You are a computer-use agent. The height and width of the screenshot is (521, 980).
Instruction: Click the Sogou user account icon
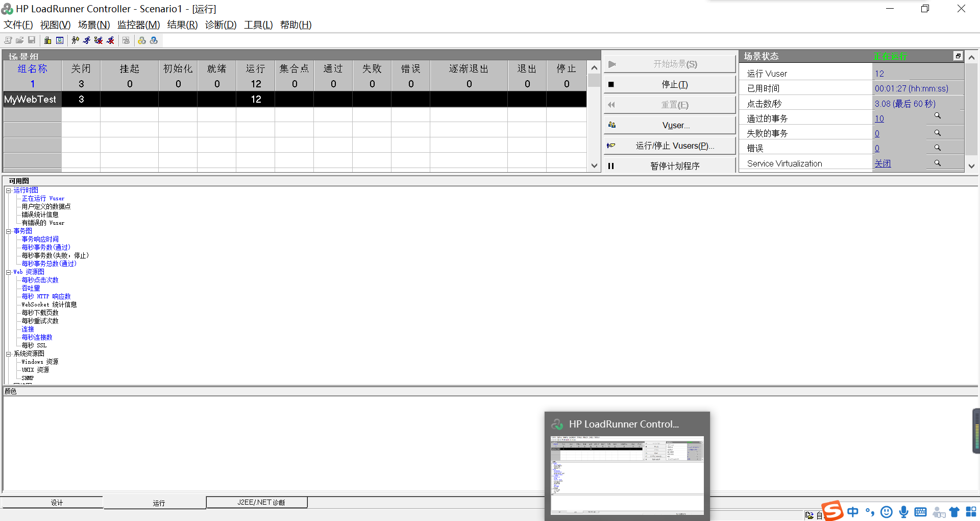(938, 512)
